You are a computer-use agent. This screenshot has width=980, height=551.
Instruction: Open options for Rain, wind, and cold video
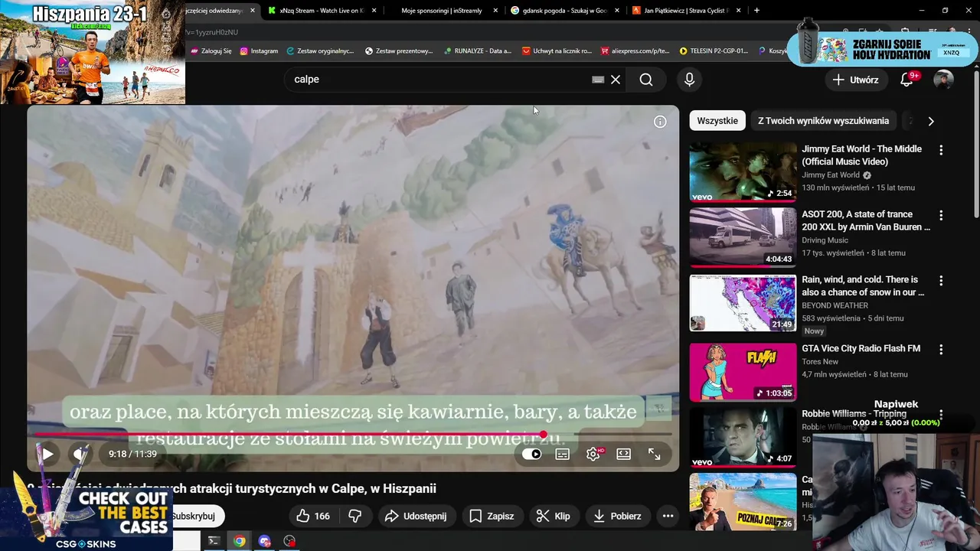click(x=941, y=281)
